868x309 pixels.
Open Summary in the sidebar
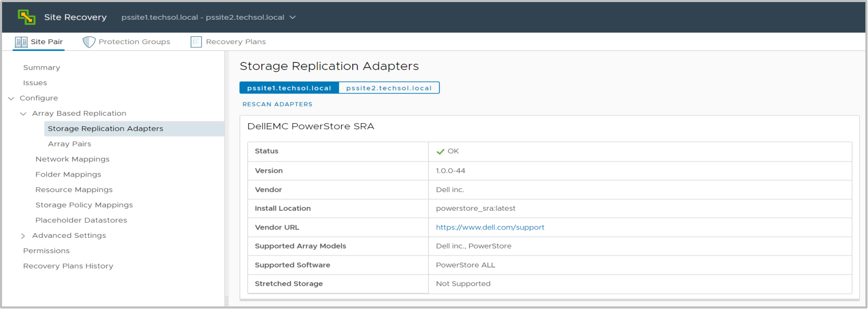coord(42,68)
